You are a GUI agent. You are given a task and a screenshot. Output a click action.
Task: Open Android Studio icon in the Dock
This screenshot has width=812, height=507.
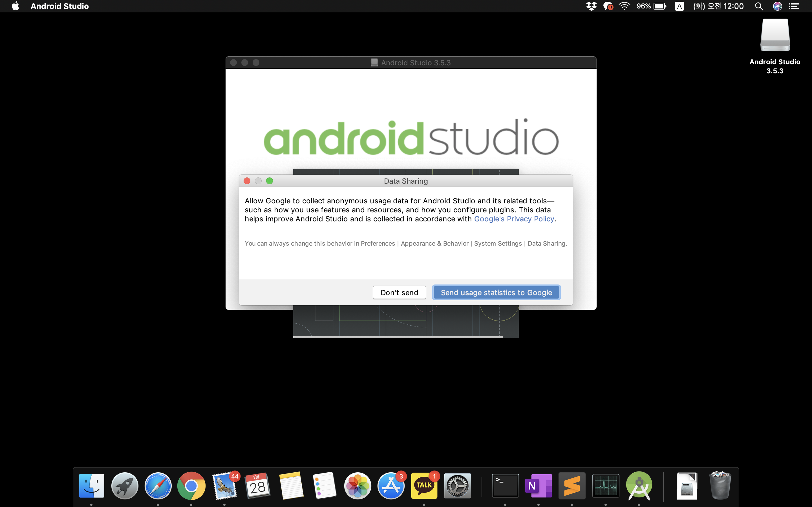[639, 486]
